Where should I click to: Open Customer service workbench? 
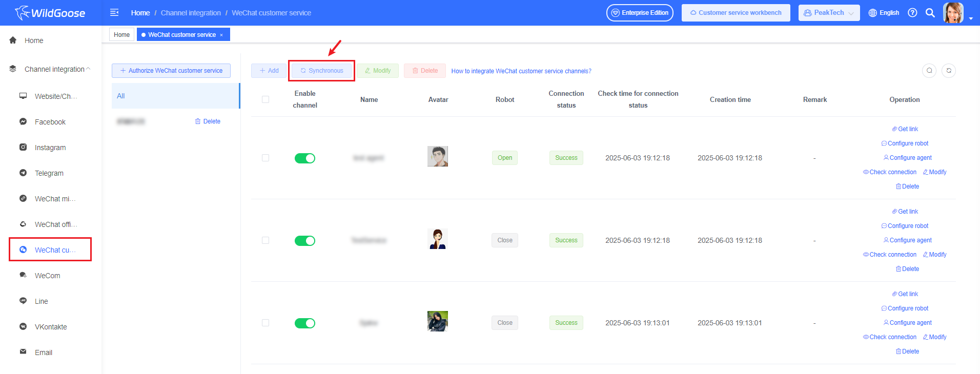[736, 13]
